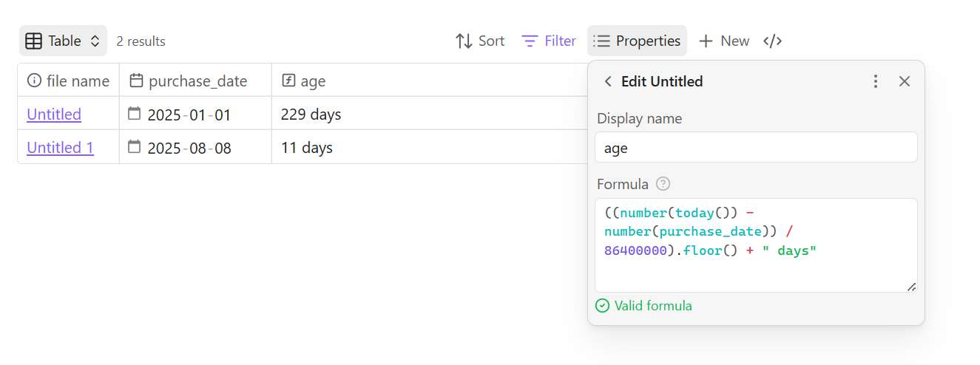Click the formula help question mark icon
980x365 pixels.
(x=663, y=184)
